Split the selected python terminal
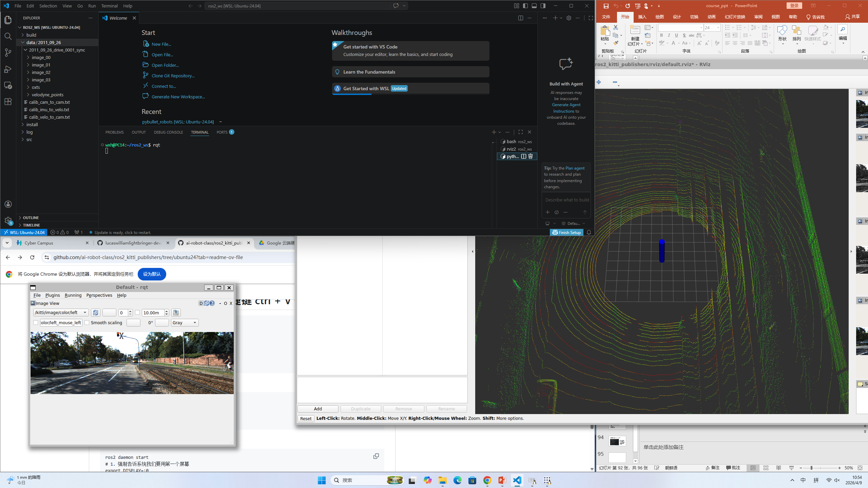Viewport: 868px width, 488px height. tap(524, 156)
